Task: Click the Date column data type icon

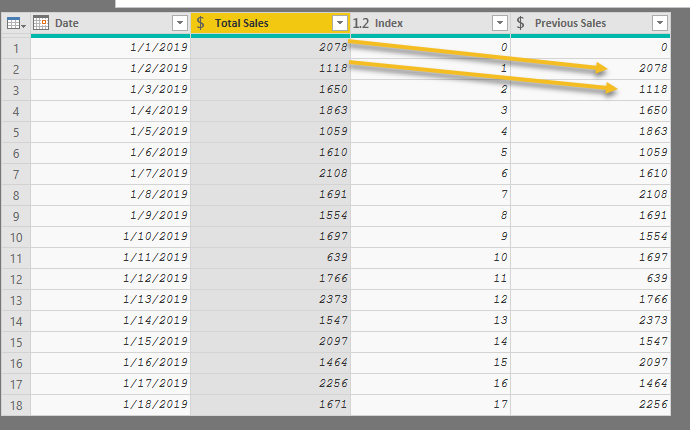Action: click(x=41, y=23)
